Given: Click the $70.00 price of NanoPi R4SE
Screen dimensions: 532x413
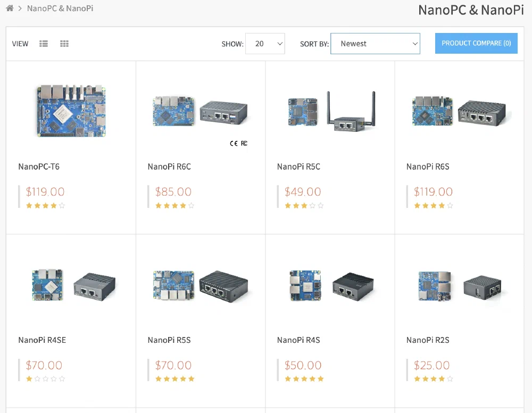Looking at the screenshot, I should [44, 365].
